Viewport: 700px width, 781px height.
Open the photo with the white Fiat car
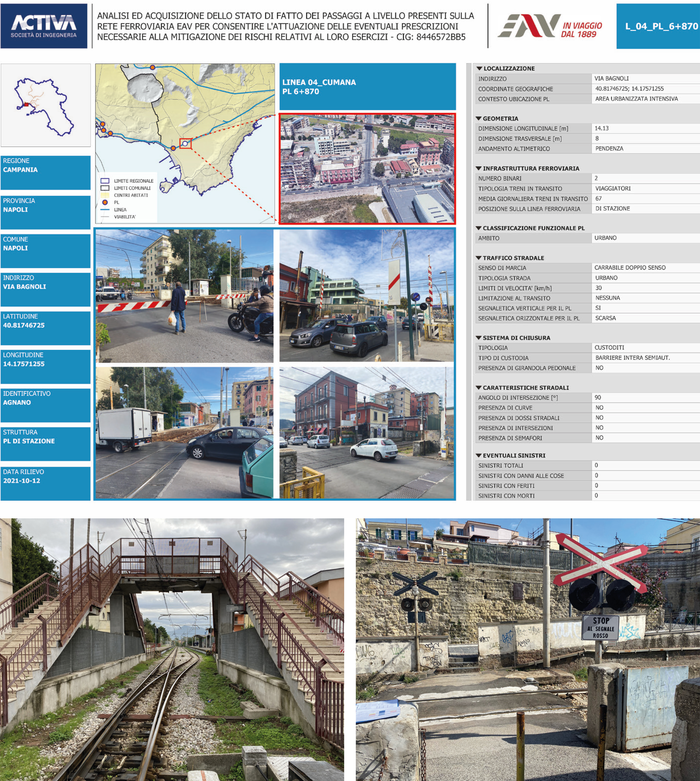click(x=367, y=433)
